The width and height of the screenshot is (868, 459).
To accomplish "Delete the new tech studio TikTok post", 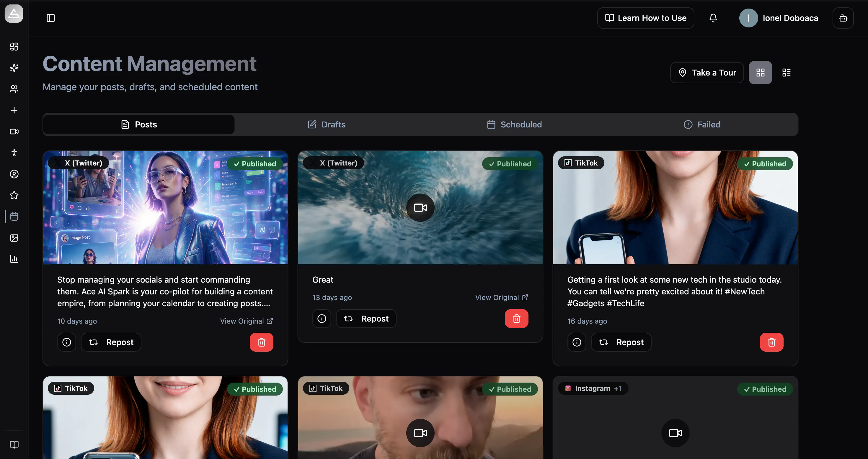I will [772, 342].
